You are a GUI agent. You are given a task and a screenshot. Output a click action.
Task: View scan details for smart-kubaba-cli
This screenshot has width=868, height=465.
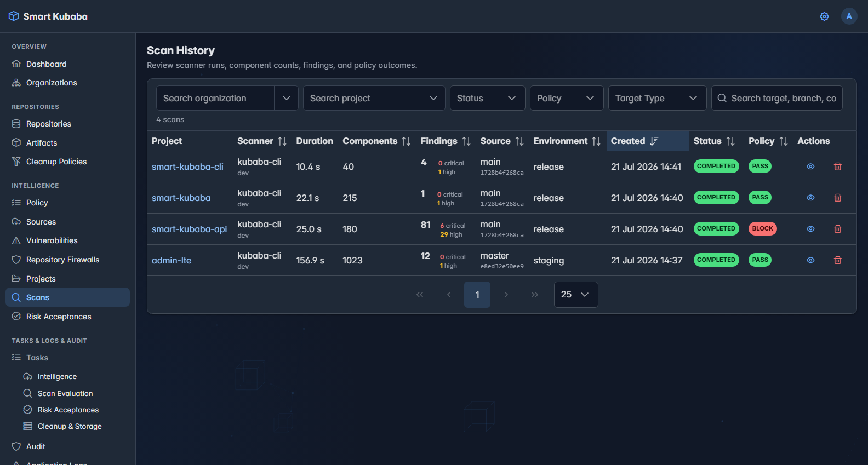810,167
